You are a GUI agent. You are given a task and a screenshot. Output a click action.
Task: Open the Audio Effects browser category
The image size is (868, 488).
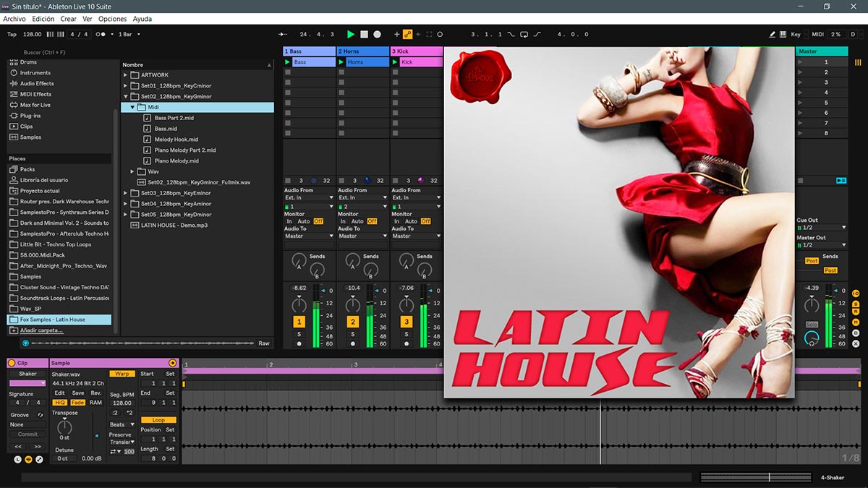(30, 84)
